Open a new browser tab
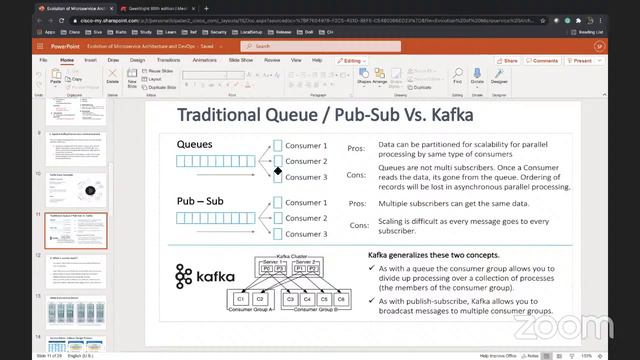Screen dimensions: 640x360 (206, 8)
